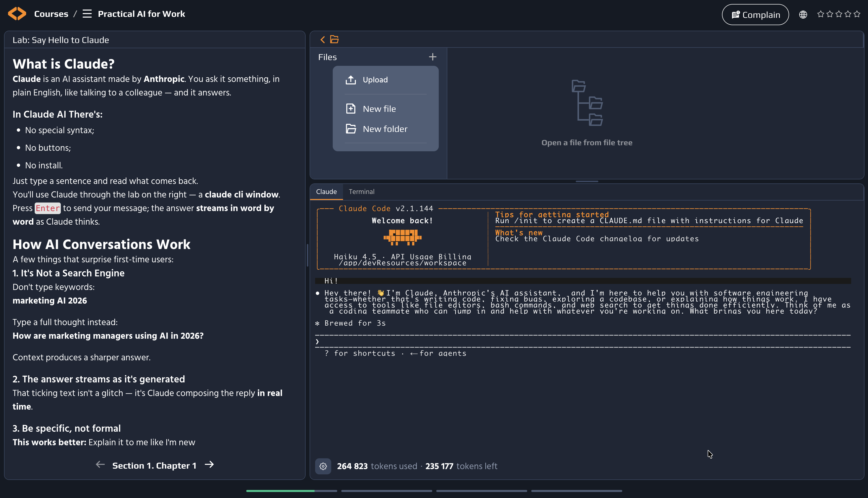This screenshot has width=868, height=498.
Task: Click the '264 823 tokens used' text
Action: [x=377, y=466]
